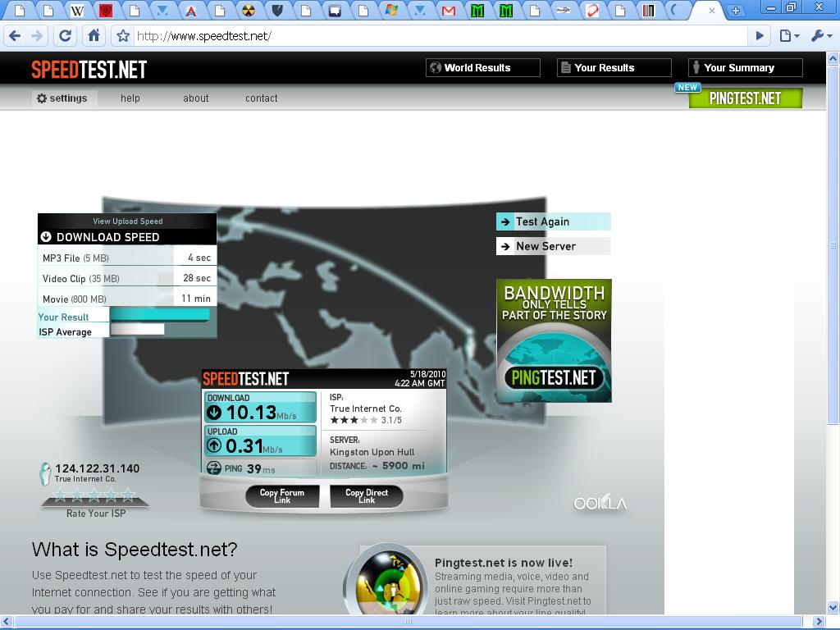Open a new tab with the plus button

736,11
